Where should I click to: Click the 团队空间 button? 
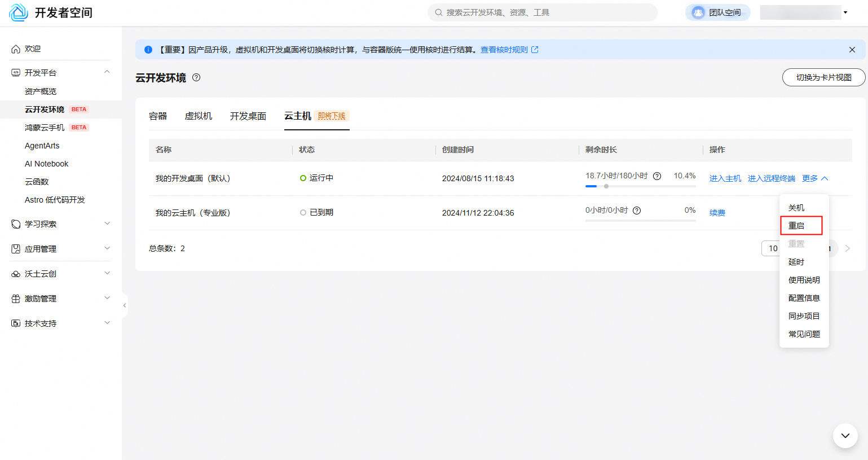(x=718, y=12)
